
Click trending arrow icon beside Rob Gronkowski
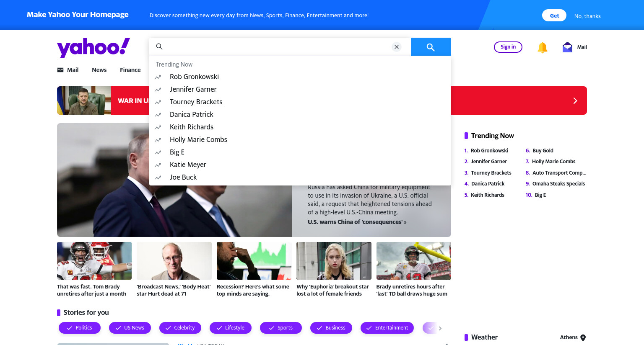(158, 77)
